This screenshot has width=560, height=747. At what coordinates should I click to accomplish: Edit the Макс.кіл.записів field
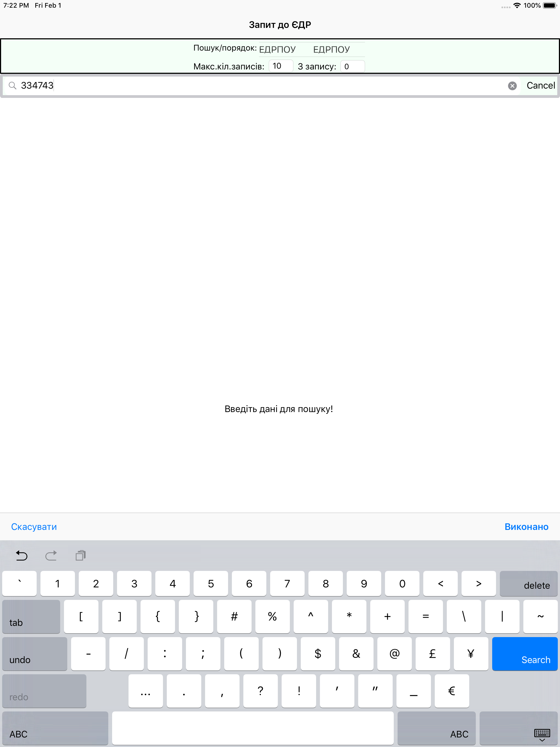[281, 66]
